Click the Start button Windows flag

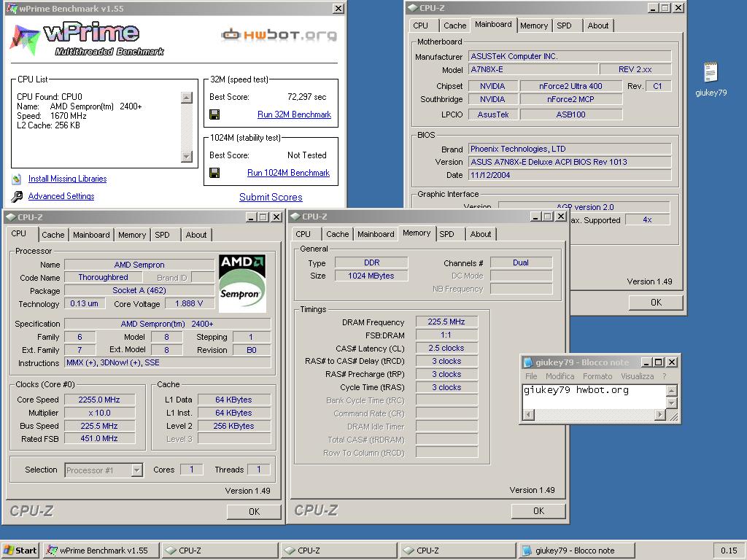pyautogui.click(x=9, y=551)
